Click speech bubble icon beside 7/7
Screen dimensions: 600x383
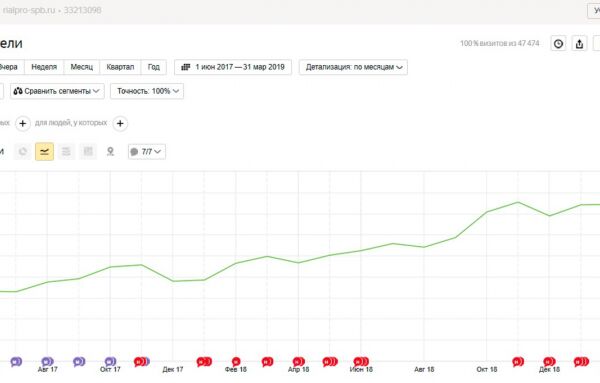tap(134, 152)
